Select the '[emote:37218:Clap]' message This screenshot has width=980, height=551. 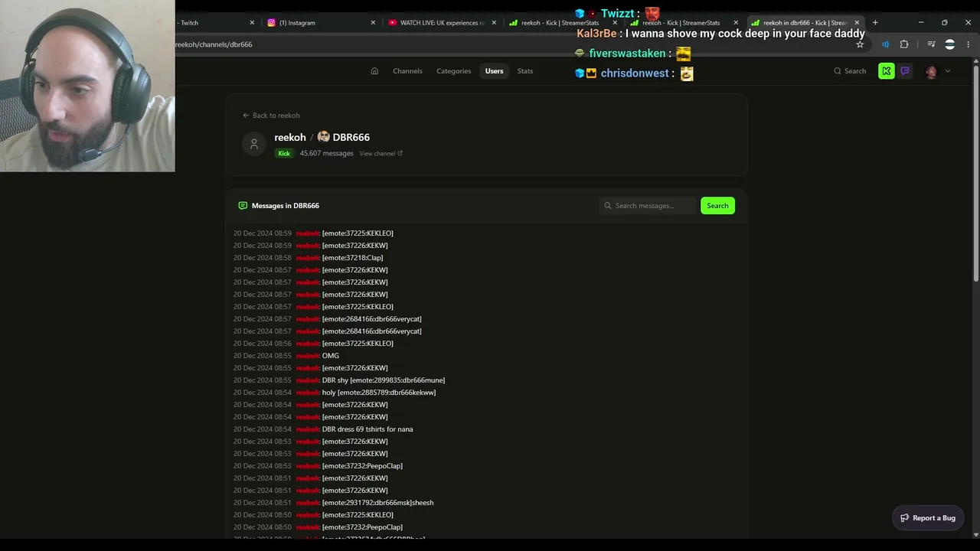tap(353, 258)
